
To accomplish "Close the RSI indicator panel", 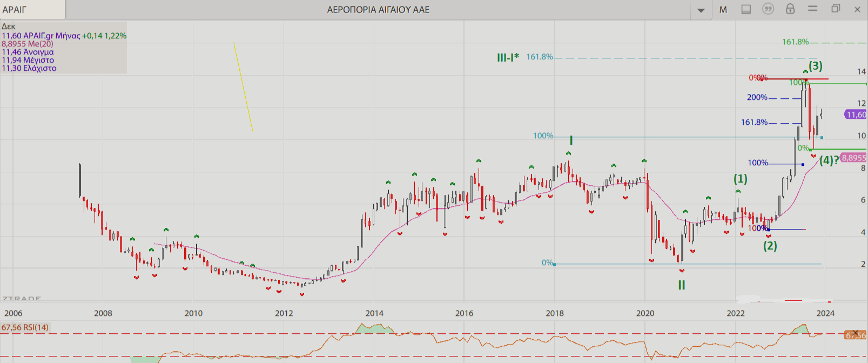I will point(855,333).
